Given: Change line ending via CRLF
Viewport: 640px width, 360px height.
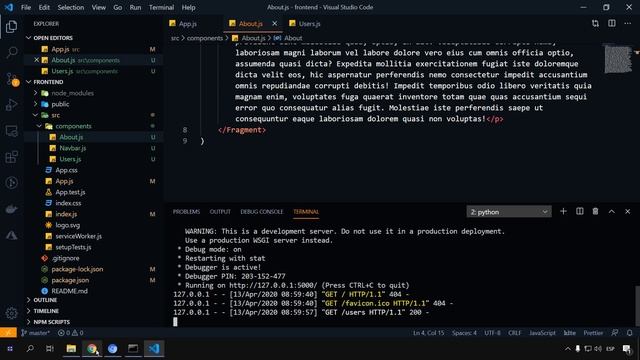Looking at the screenshot, I should [515, 333].
